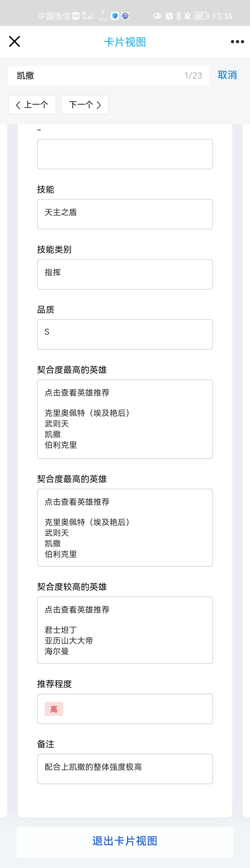Select the 技能类别 field showing 指挥
The image size is (250, 868).
125,274
